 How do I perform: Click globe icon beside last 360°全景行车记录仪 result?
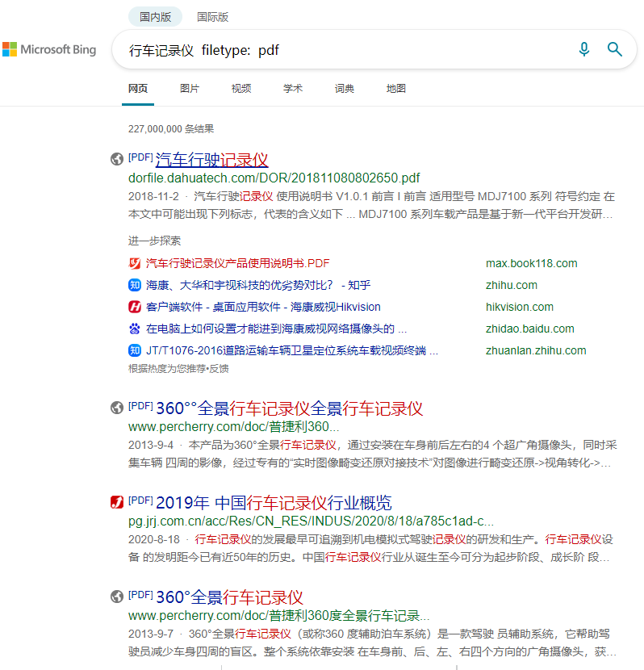tap(116, 596)
